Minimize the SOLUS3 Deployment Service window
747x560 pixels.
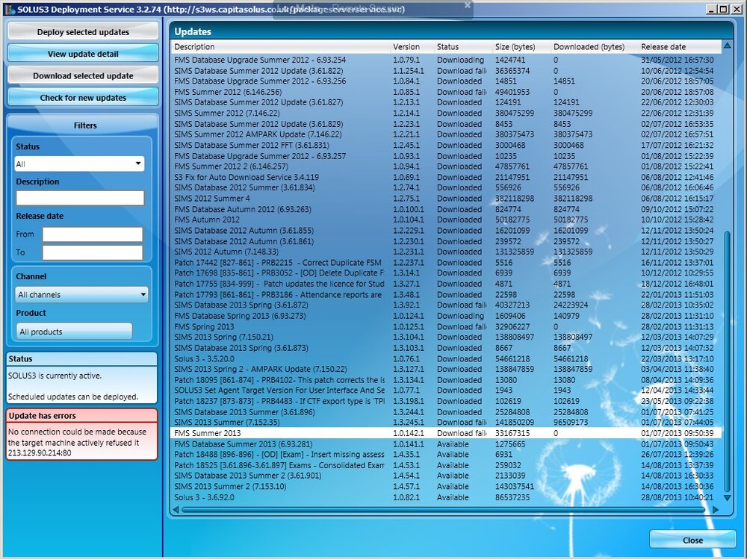712,9
